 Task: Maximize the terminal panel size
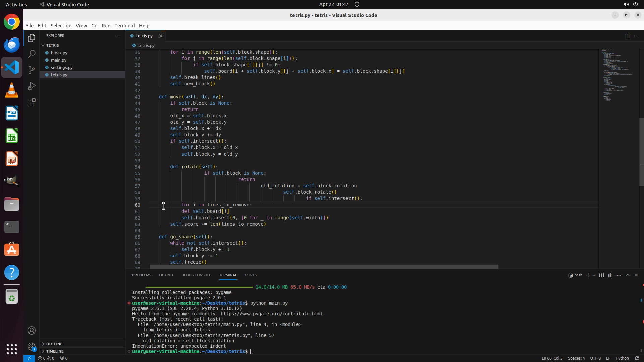coord(628,275)
